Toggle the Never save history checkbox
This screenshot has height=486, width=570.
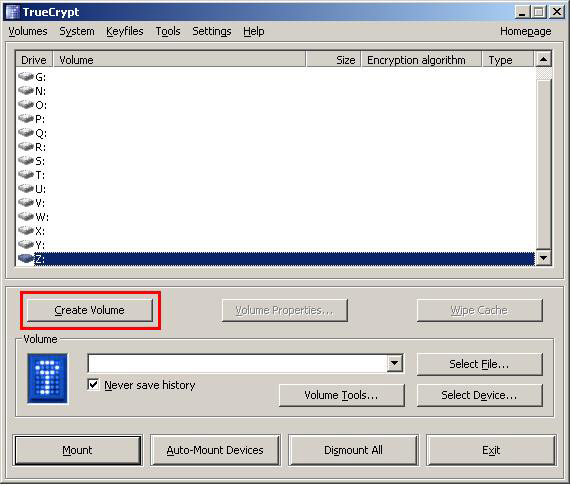(93, 385)
